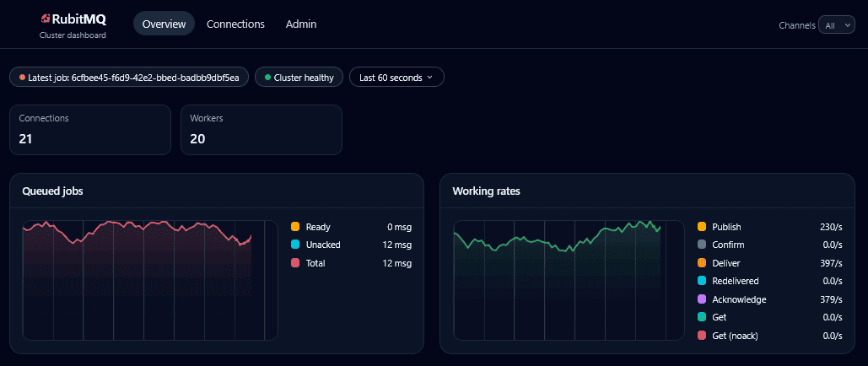Click the Total legend label
The width and height of the screenshot is (868, 366).
point(315,263)
